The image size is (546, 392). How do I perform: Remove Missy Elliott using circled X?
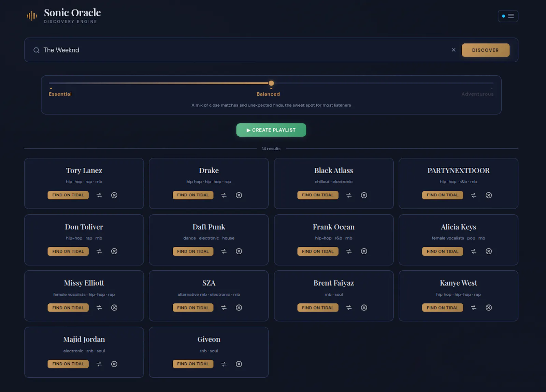pos(114,308)
